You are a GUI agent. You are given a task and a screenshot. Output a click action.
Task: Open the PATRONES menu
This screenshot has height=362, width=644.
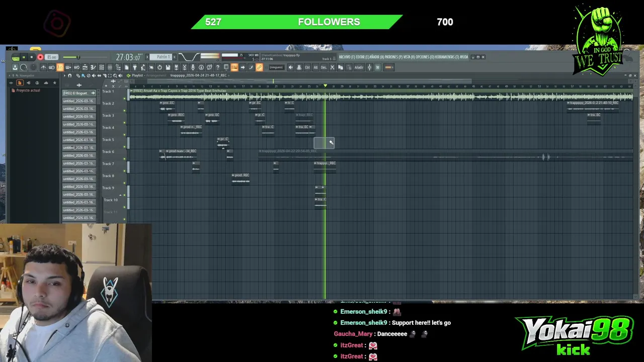(x=393, y=57)
